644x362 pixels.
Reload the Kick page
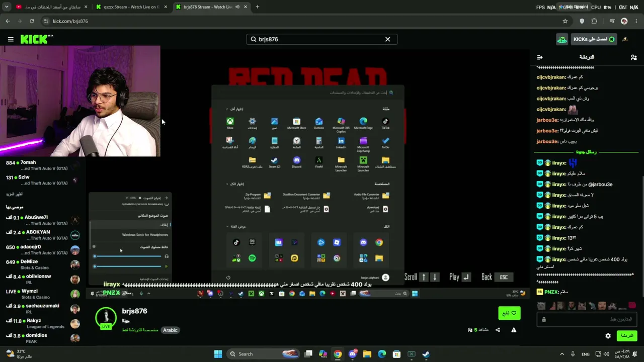[32, 21]
